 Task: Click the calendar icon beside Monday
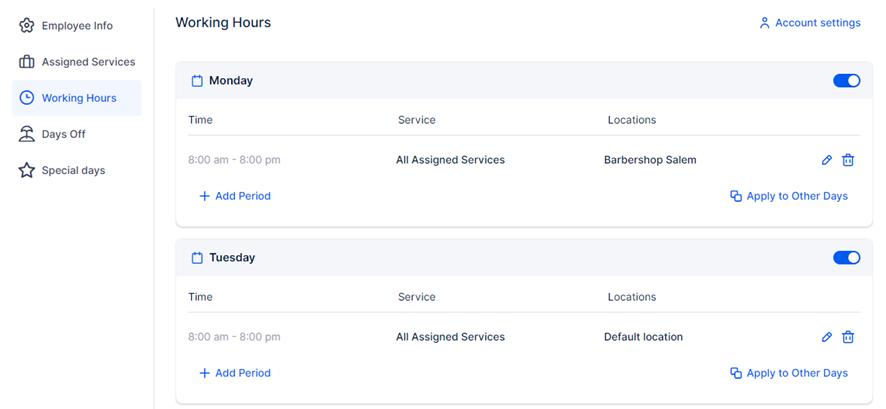197,81
